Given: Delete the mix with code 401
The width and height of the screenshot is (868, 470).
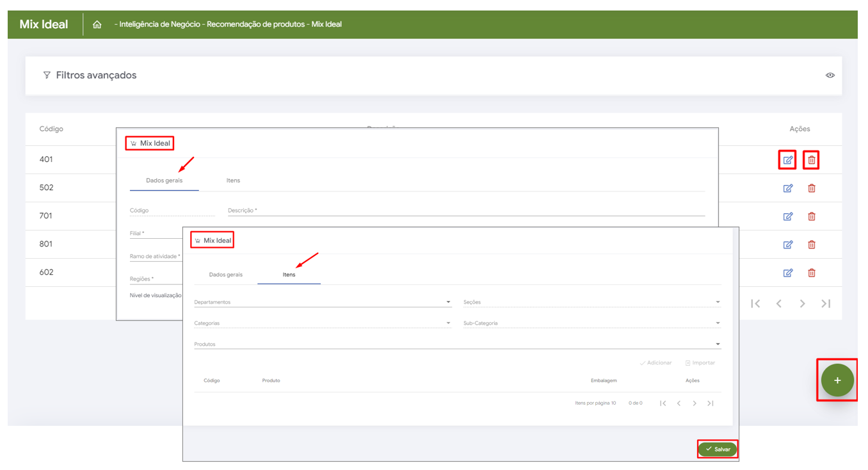Looking at the screenshot, I should pyautogui.click(x=811, y=160).
